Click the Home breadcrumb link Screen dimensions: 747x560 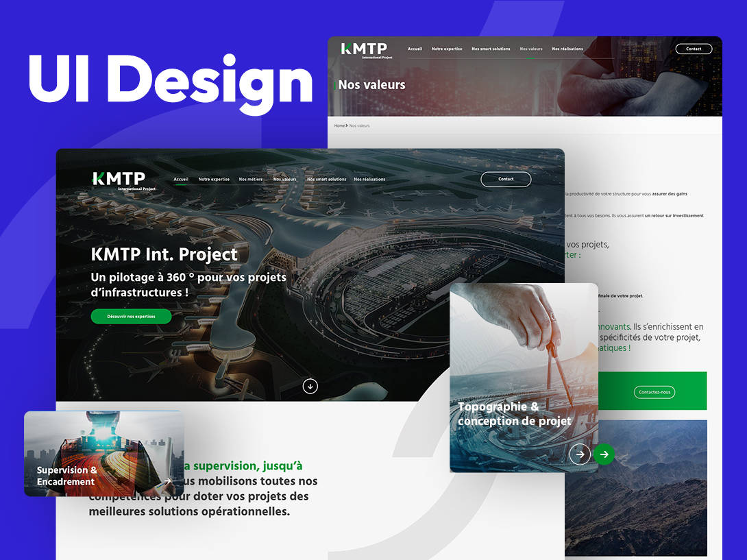pos(339,126)
